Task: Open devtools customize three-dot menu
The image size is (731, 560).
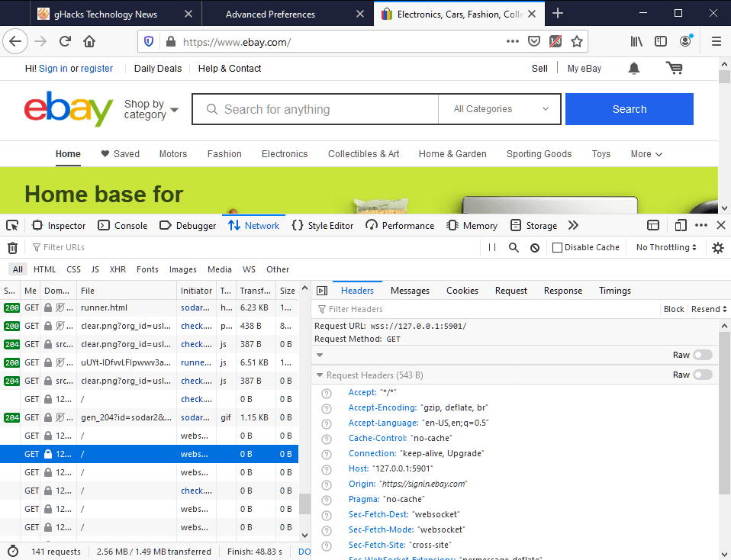Action: point(701,225)
